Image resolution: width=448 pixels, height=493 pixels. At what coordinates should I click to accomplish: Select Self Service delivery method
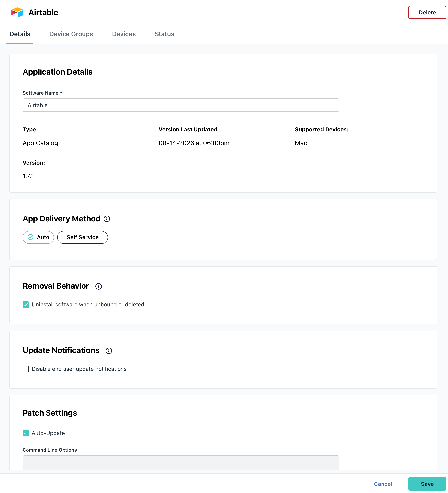83,237
